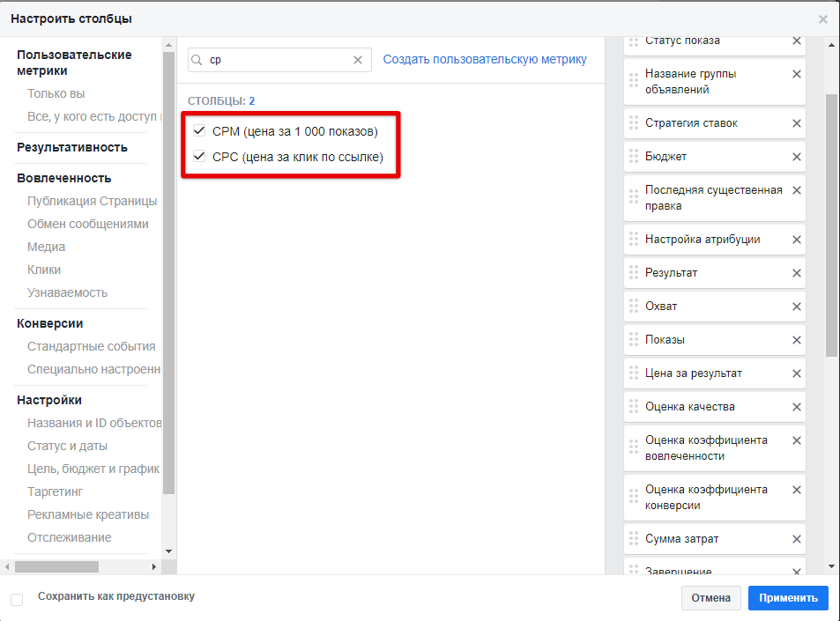Open the Результативность category

pyautogui.click(x=72, y=147)
